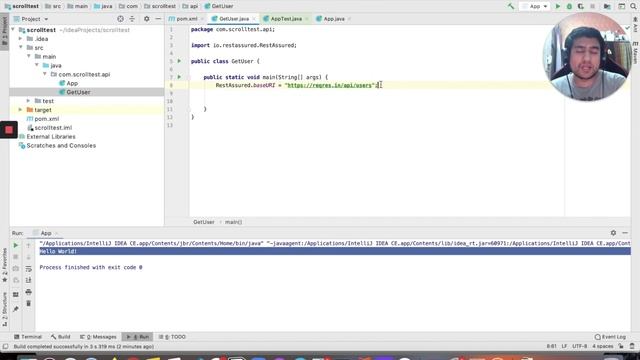
Task: Click main() in the editor breadcrumb
Action: 233,222
